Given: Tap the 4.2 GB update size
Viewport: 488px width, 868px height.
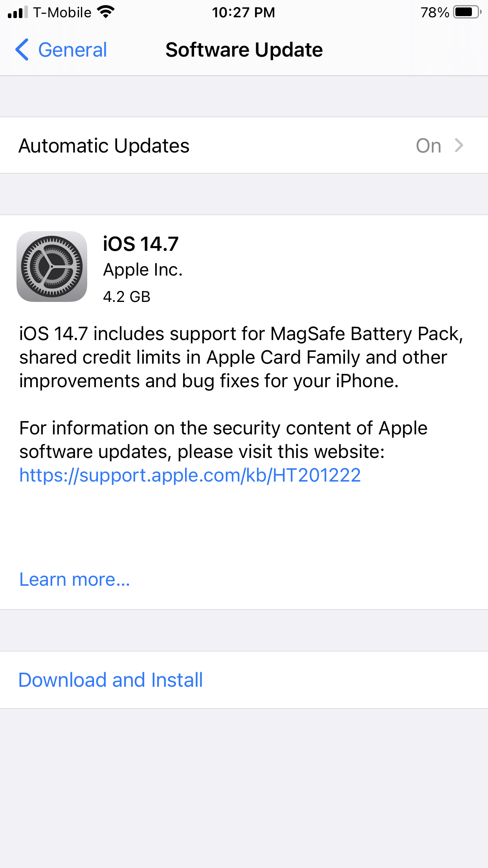Looking at the screenshot, I should click(127, 297).
